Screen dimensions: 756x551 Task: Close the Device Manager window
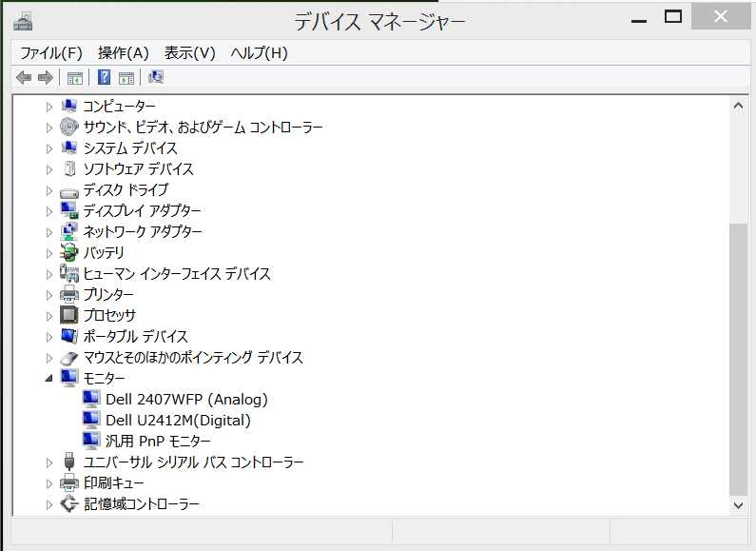tap(721, 16)
